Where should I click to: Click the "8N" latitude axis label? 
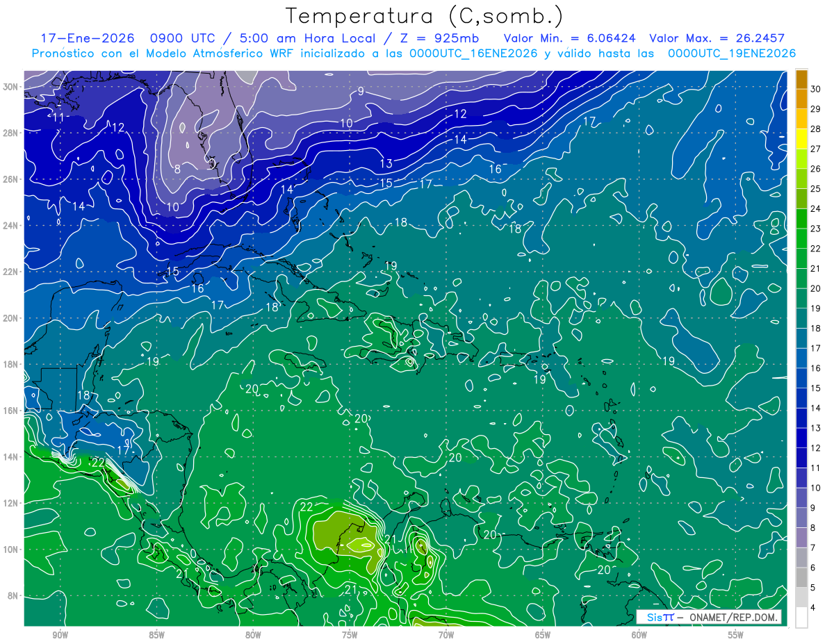coord(14,595)
